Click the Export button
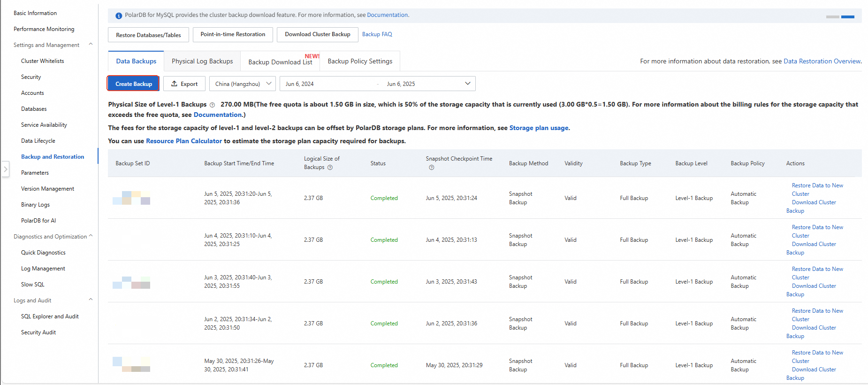 pyautogui.click(x=184, y=84)
